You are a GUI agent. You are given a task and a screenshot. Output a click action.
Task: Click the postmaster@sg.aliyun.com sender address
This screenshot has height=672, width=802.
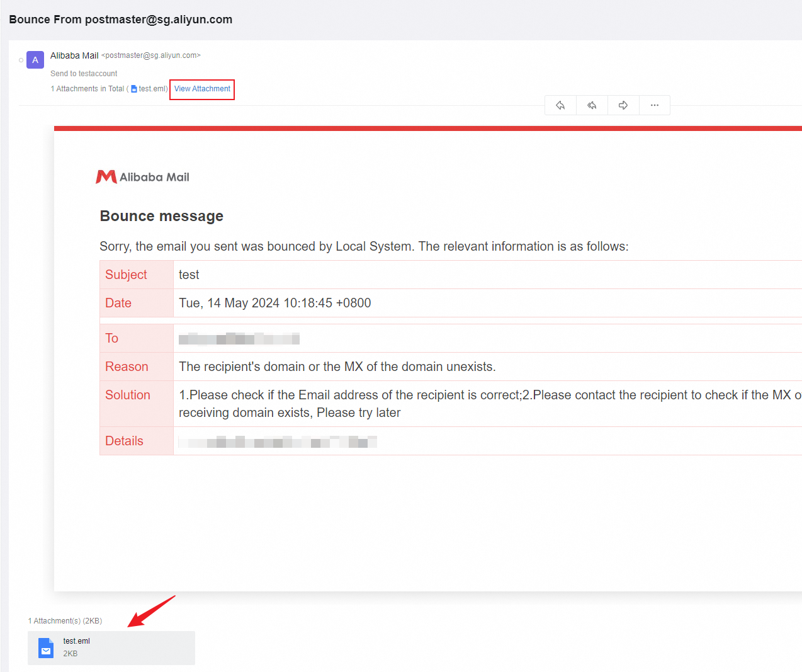151,55
